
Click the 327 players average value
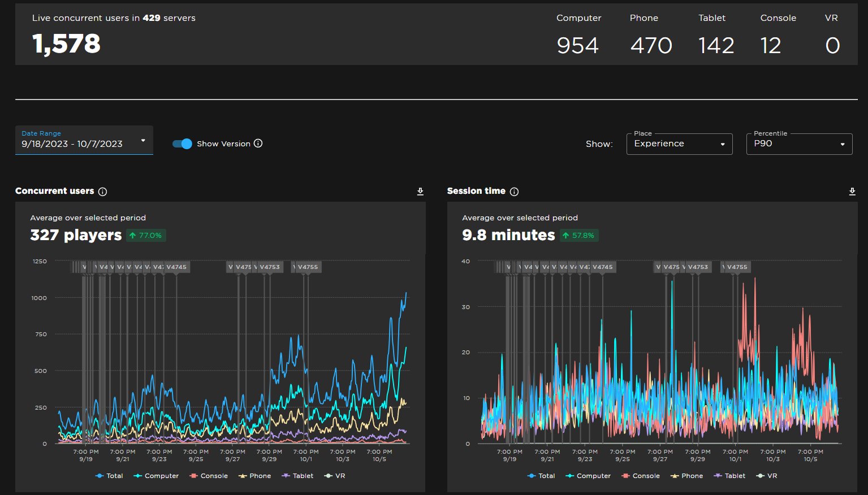pos(76,235)
